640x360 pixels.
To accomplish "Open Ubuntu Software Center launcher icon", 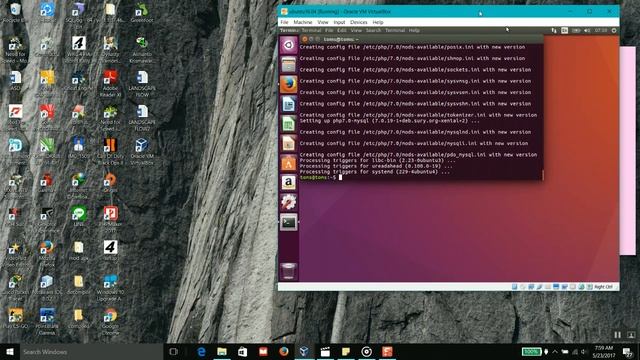I will 289,163.
